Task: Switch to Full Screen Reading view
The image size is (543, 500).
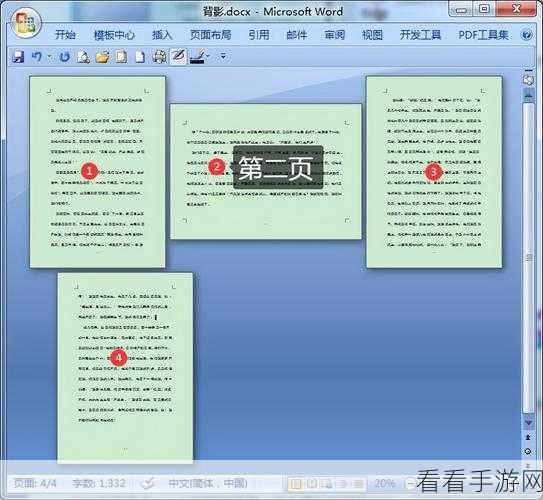Action: click(x=311, y=483)
